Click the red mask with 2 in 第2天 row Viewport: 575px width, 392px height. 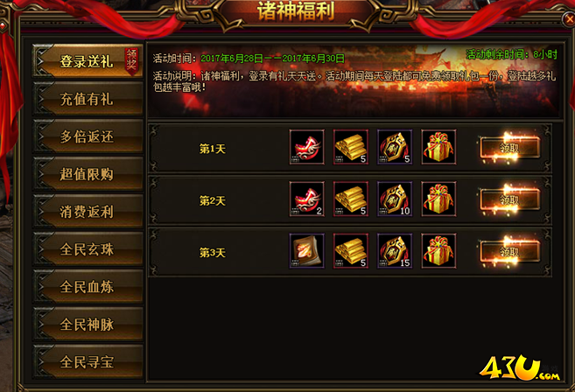(x=306, y=199)
